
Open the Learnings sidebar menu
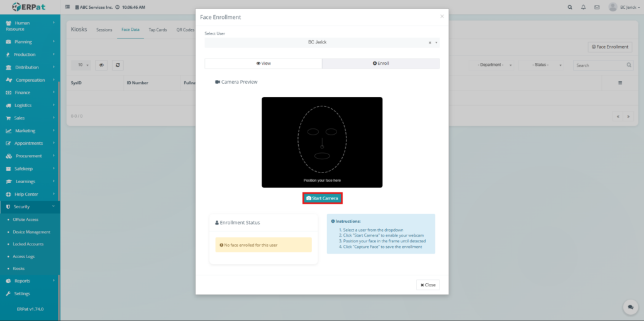30,181
